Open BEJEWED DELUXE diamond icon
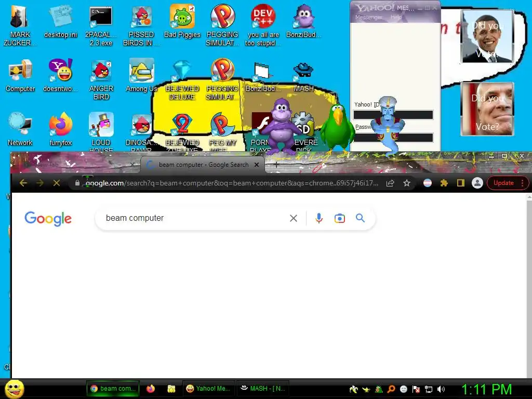 [x=182, y=79]
